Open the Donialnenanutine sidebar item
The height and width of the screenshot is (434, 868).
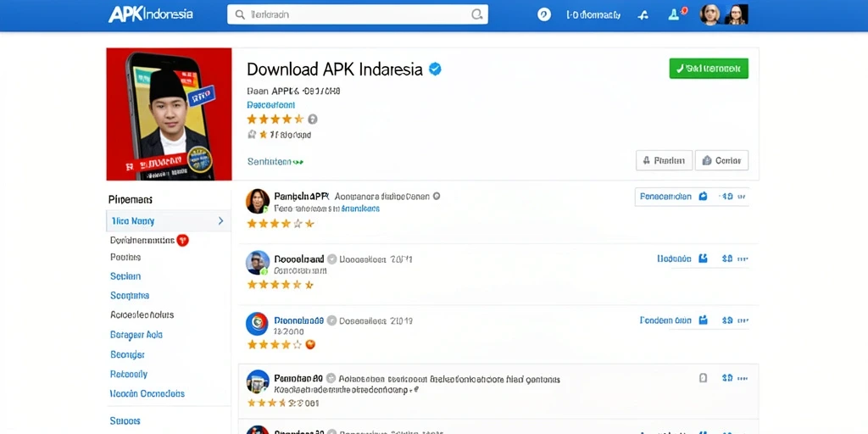tap(142, 240)
